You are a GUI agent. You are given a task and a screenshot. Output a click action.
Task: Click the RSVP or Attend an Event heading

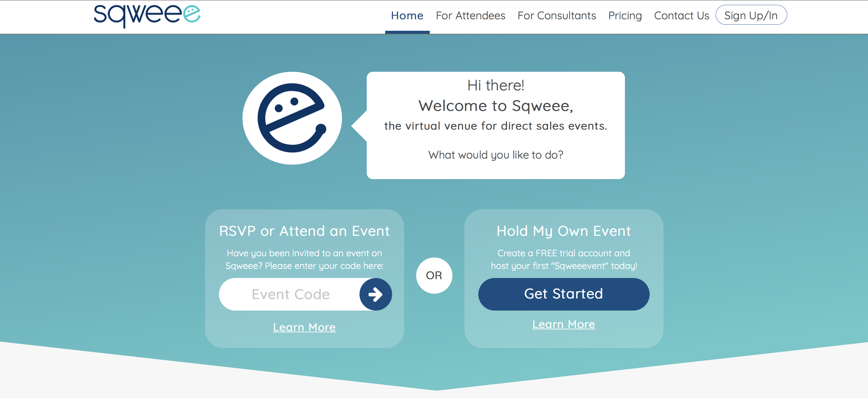(x=304, y=231)
